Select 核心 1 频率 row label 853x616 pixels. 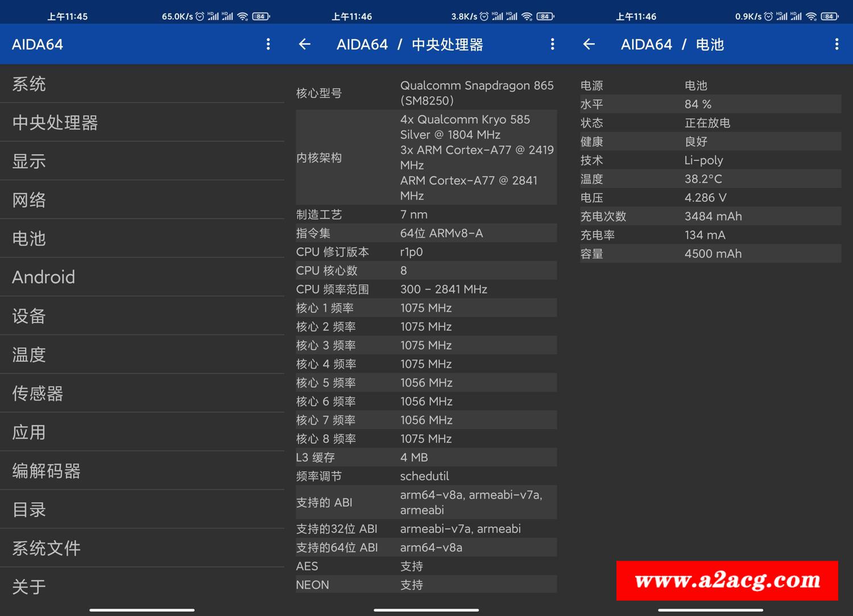[325, 308]
